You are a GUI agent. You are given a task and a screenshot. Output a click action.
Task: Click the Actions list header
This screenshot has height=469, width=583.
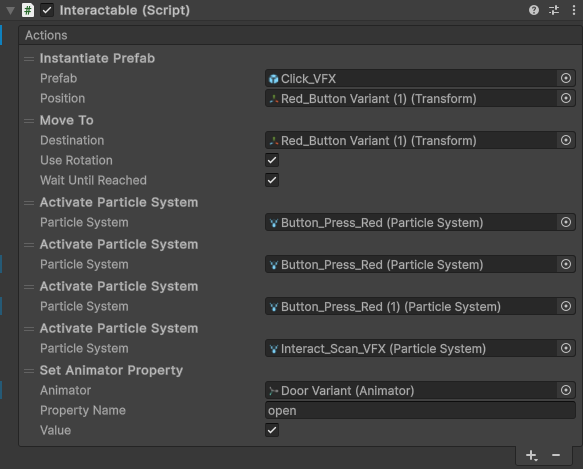coord(300,35)
